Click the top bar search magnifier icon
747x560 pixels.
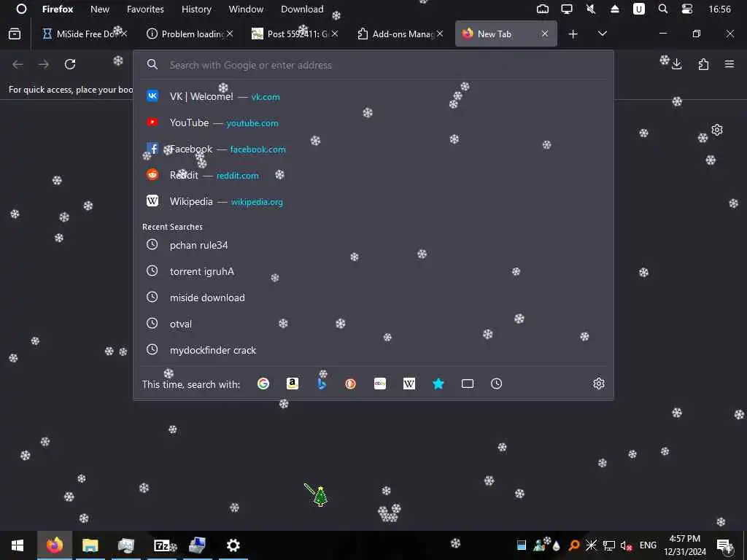[x=662, y=9]
